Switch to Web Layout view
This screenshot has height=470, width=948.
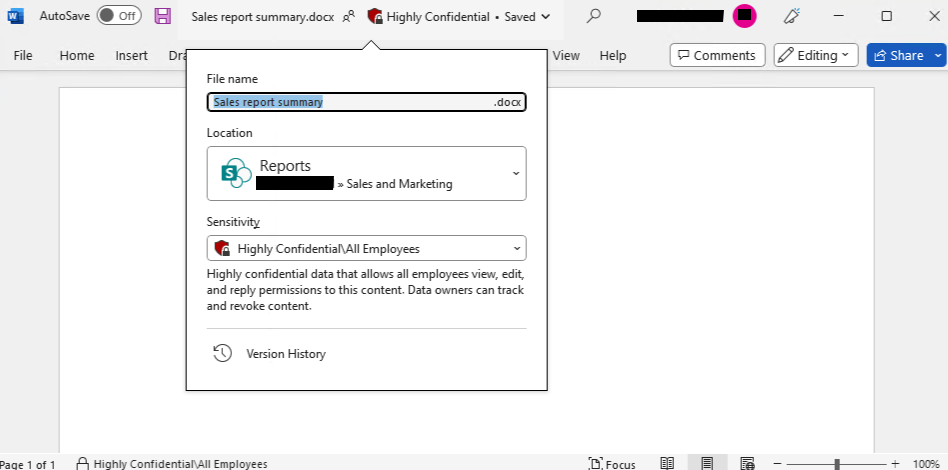tap(747, 463)
